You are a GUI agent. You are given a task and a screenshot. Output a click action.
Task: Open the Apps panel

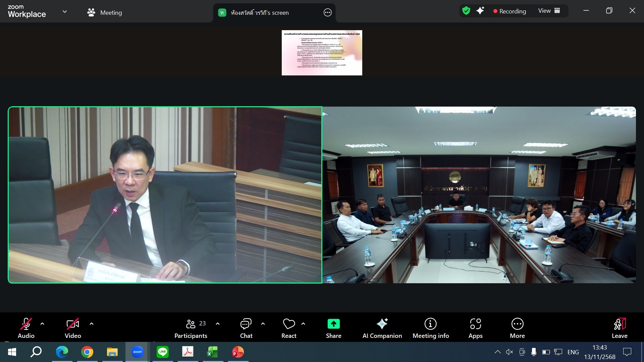[x=475, y=327]
